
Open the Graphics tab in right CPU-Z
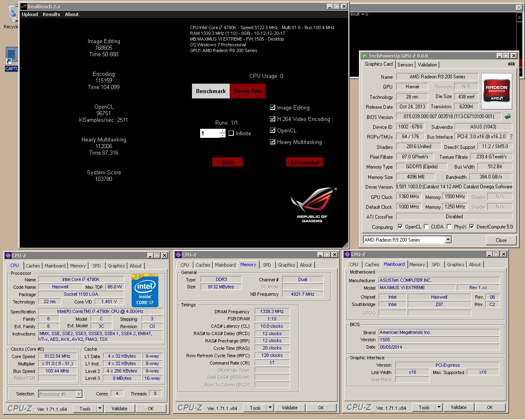point(456,265)
